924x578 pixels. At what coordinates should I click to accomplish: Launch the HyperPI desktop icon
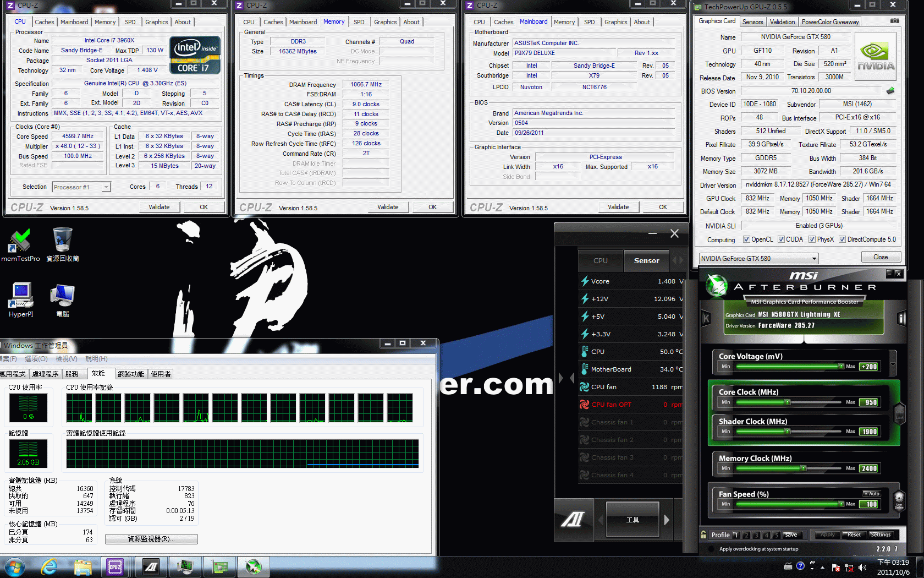[21, 300]
